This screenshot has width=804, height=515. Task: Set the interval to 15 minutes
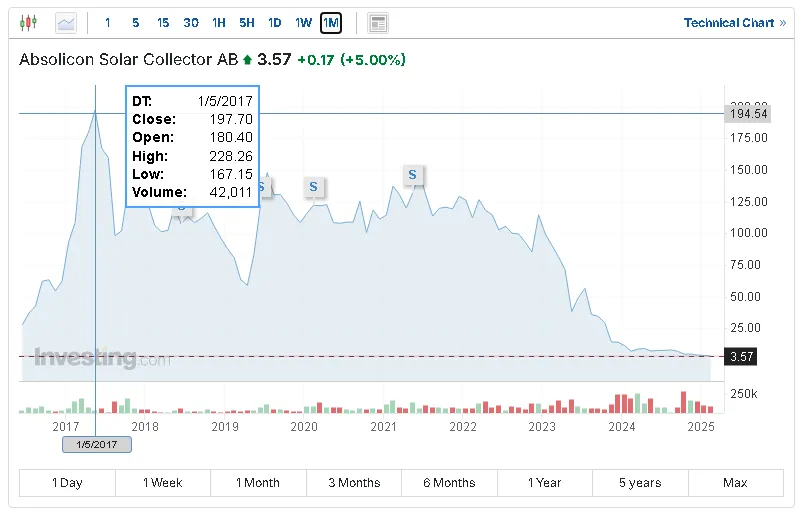[x=163, y=23]
